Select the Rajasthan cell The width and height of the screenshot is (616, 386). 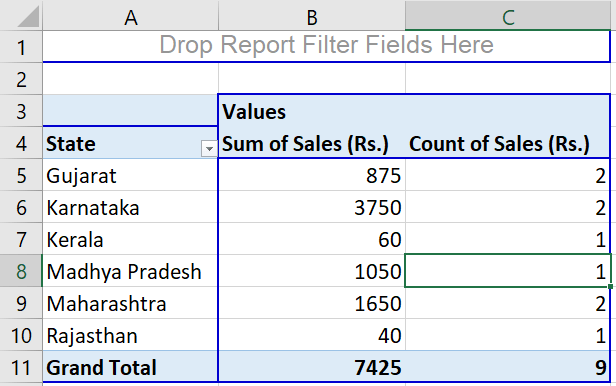tap(130, 335)
